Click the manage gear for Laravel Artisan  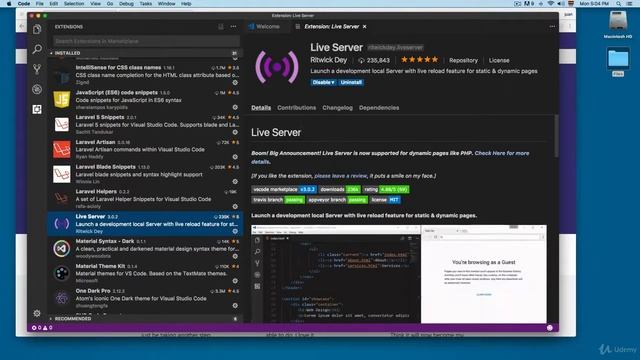coord(235,157)
